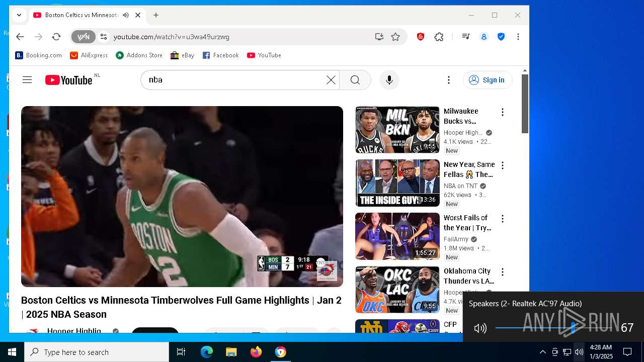Launch Firefox from the taskbar
Viewport: 644px width, 362px height.
(256, 352)
